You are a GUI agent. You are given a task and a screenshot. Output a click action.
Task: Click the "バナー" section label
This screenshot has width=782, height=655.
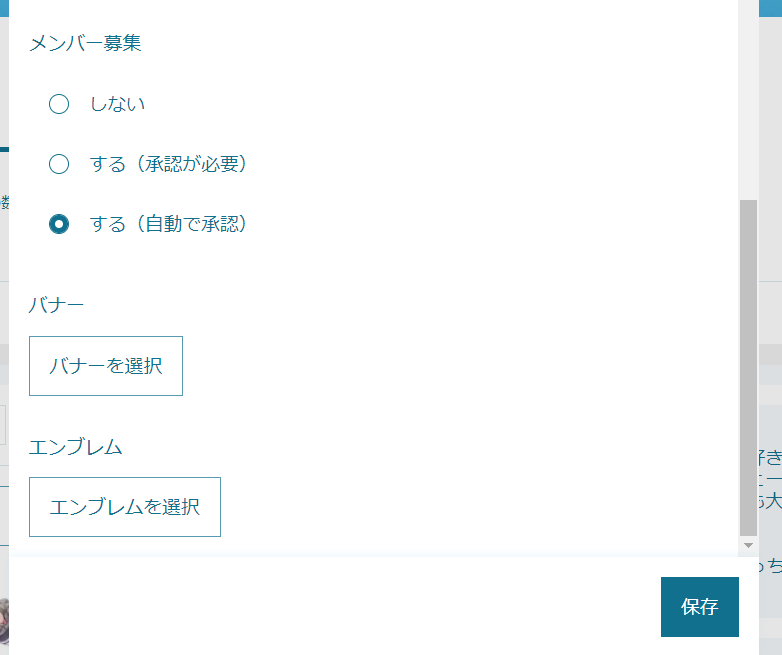(57, 305)
